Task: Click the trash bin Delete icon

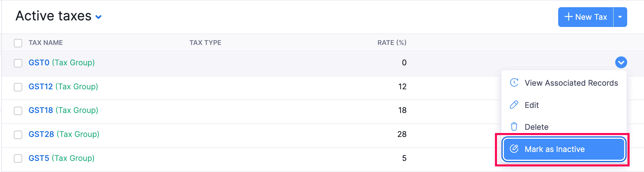Action: point(514,127)
